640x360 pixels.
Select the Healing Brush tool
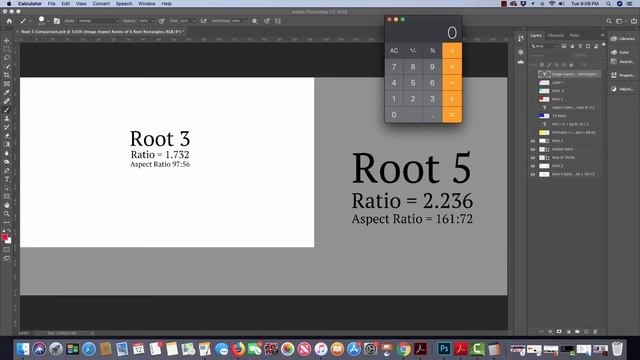click(7, 101)
